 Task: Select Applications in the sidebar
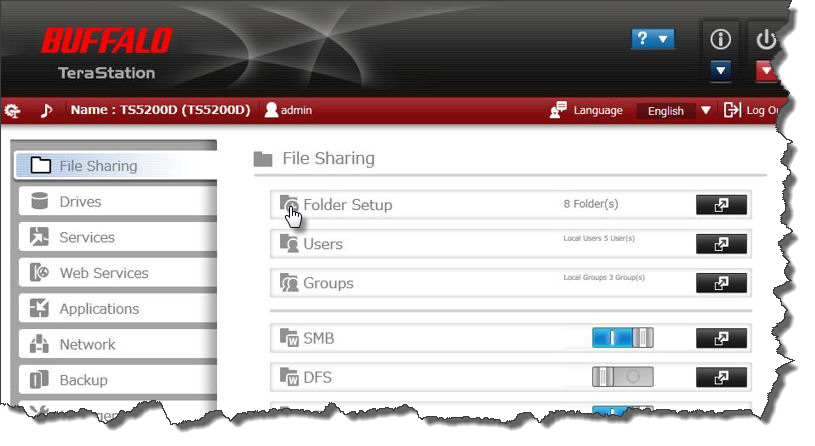point(117,309)
